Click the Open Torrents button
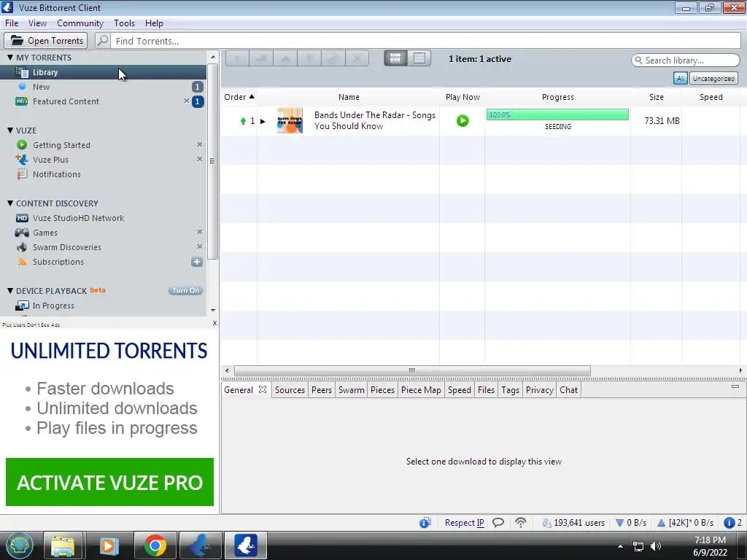Image resolution: width=747 pixels, height=560 pixels. 46,41
